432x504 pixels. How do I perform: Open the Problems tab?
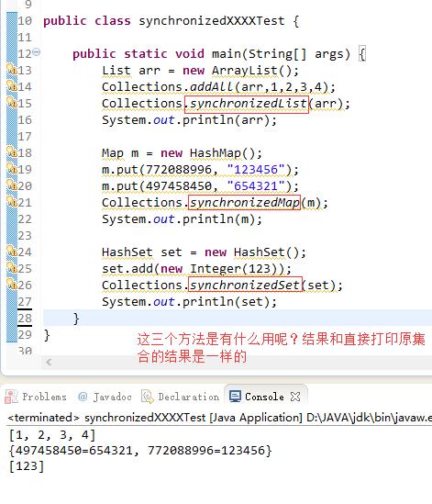tap(36, 397)
